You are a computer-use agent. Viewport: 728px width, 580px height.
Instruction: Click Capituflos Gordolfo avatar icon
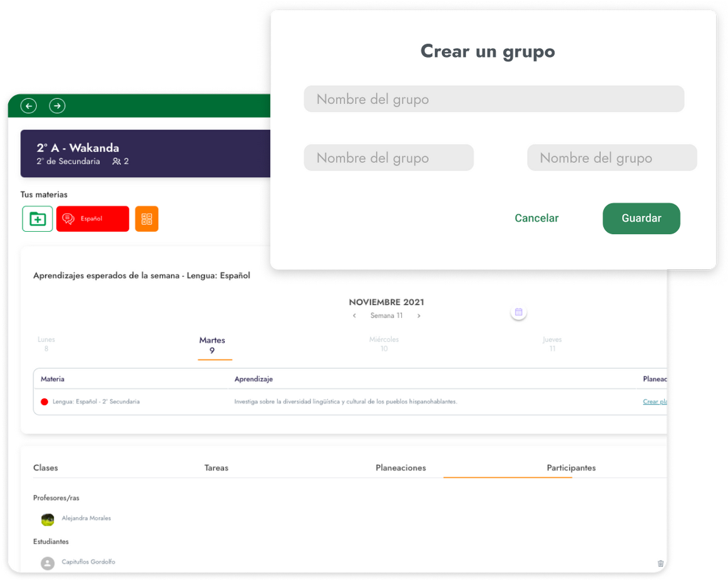point(48,563)
